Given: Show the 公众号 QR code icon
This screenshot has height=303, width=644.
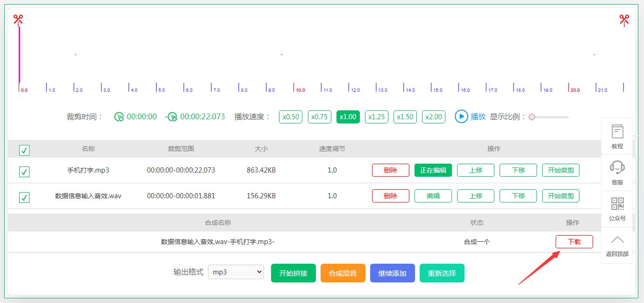Looking at the screenshot, I should (617, 209).
